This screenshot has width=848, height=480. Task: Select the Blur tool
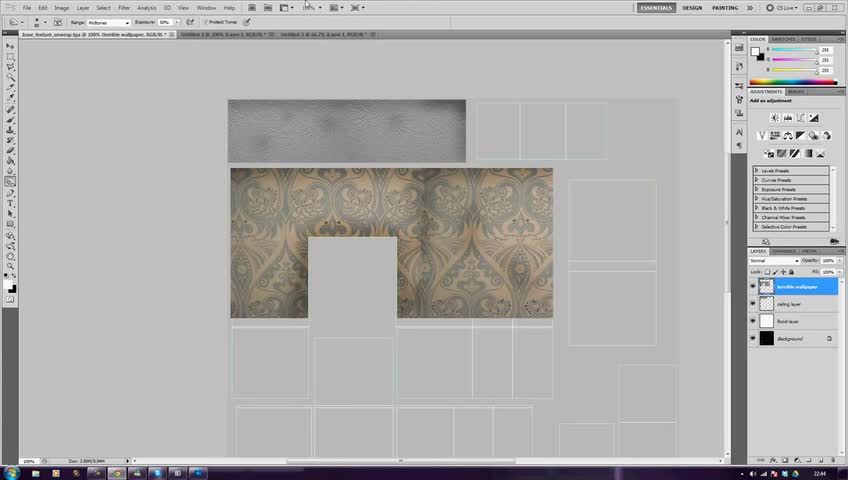[x=10, y=171]
